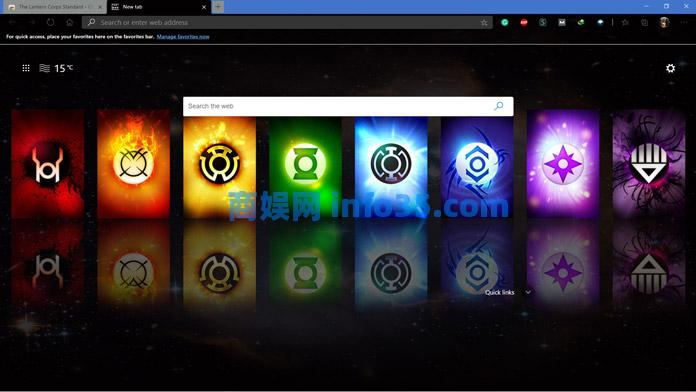Viewport: 696px width, 392px height.
Task: Open page settings gear icon
Action: coord(670,68)
